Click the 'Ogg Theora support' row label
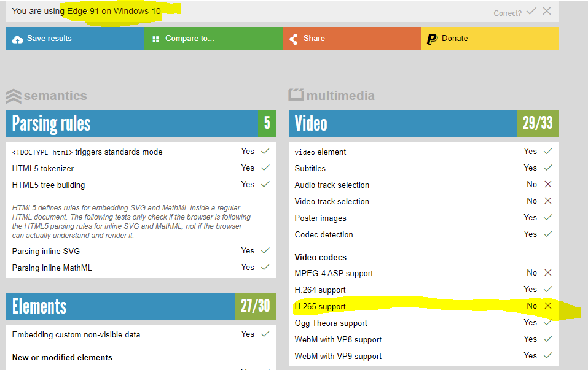The width and height of the screenshot is (588, 370). tap(331, 323)
